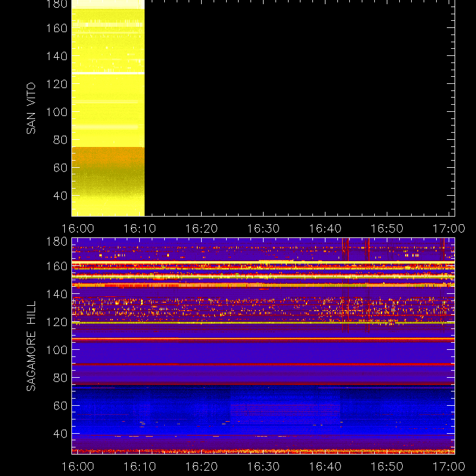Image resolution: width=476 pixels, height=476 pixels.
Task: Click 16:30 time label under San Vito panel
Action: pyautogui.click(x=263, y=228)
